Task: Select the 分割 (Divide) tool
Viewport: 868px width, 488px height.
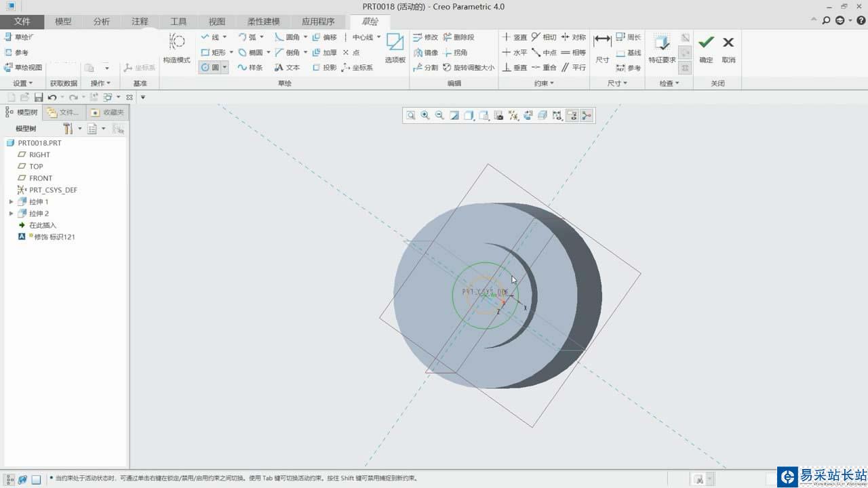Action: [425, 67]
